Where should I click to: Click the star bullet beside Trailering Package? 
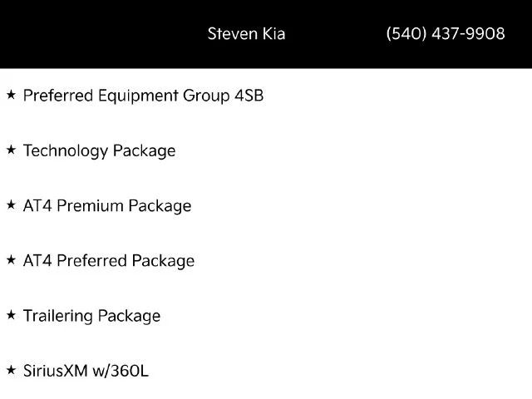pyautogui.click(x=11, y=315)
